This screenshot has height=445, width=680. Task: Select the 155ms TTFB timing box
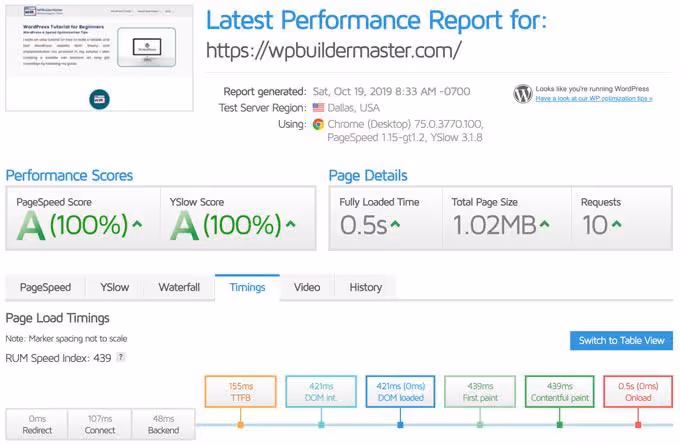point(240,392)
